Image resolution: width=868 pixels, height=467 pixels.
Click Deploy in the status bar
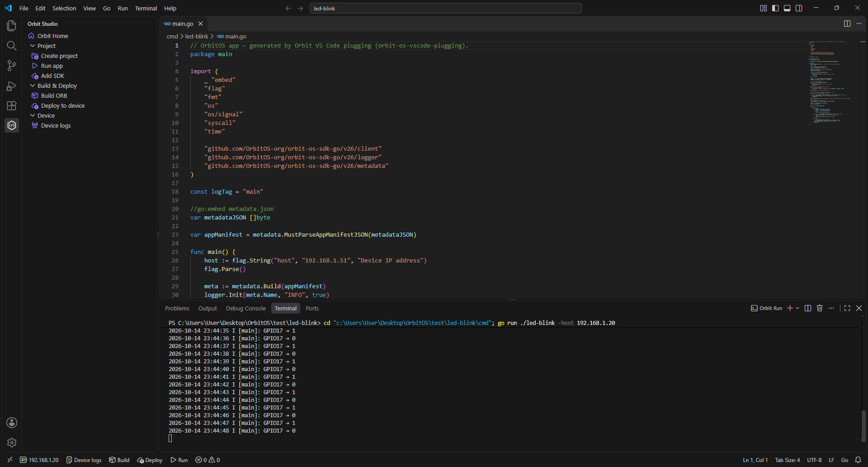pyautogui.click(x=150, y=460)
